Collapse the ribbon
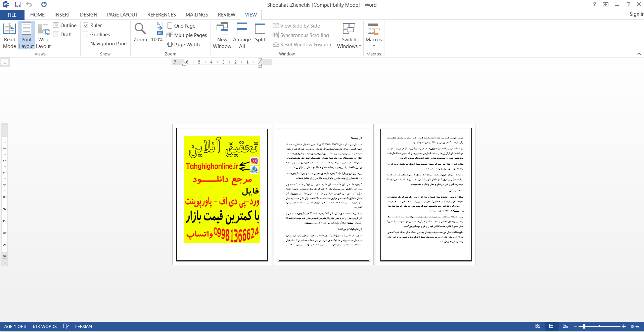Screen dimensions: 644x332 [639, 54]
